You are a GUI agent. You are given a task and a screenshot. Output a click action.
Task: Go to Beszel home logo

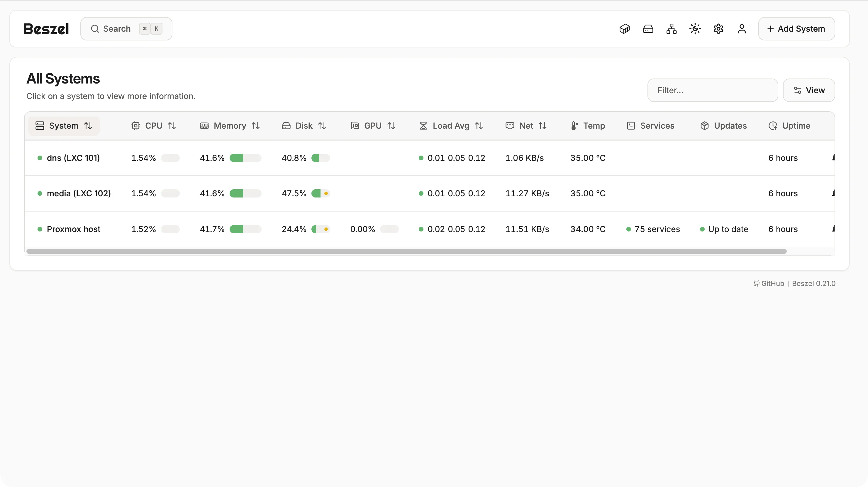pos(46,29)
